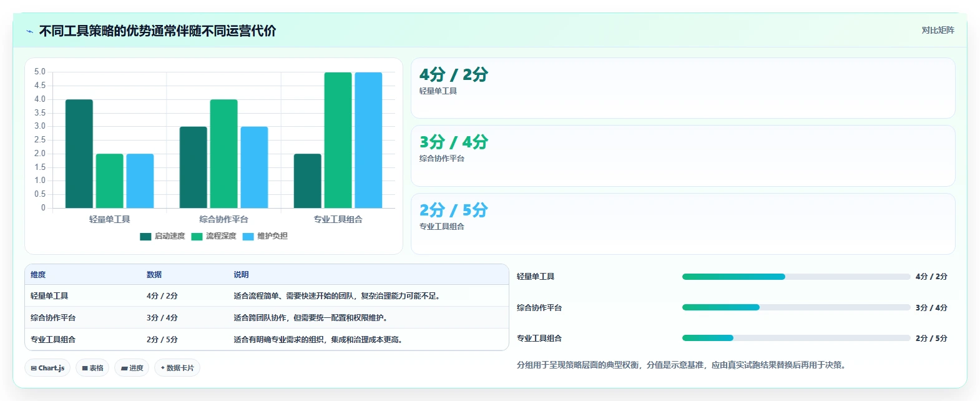This screenshot has width=980, height=401.
Task: Click the 专业工具组合 progress row label
Action: click(539, 339)
